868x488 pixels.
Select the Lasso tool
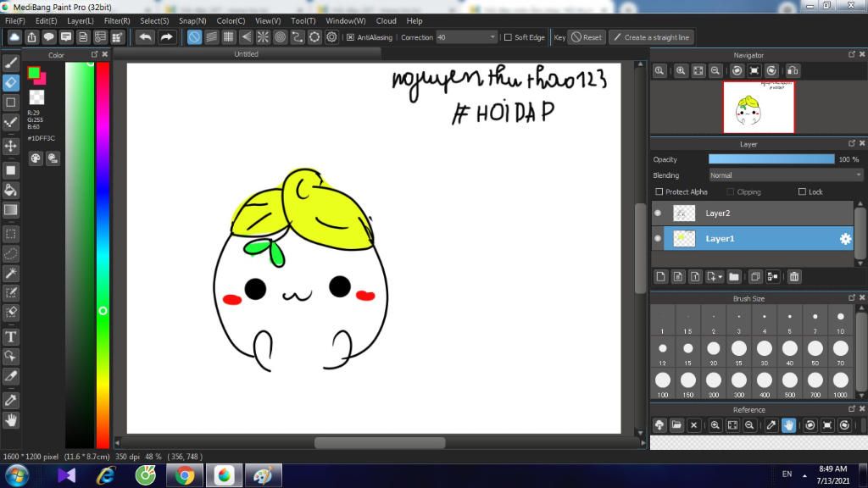pos(10,253)
